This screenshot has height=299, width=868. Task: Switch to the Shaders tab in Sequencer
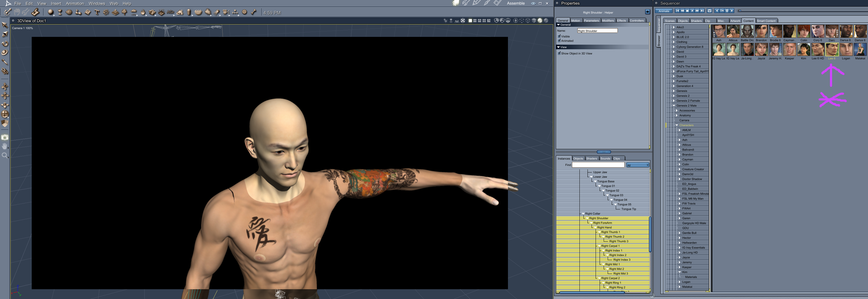coord(696,21)
